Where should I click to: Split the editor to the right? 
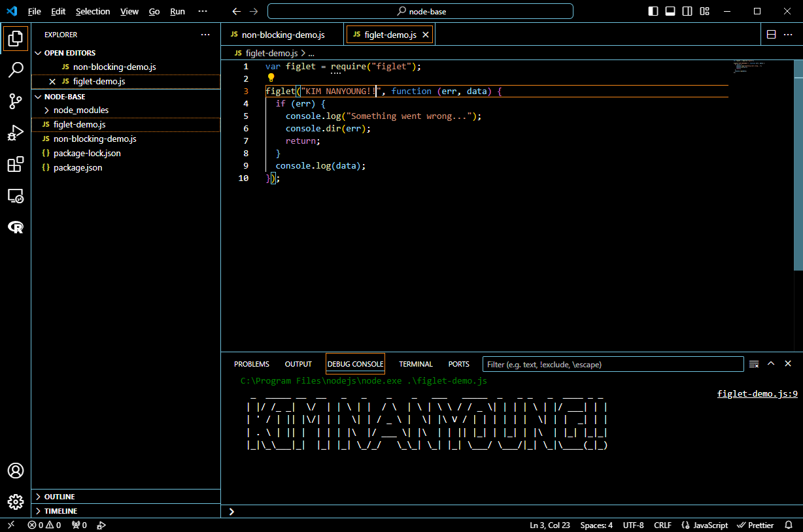771,35
